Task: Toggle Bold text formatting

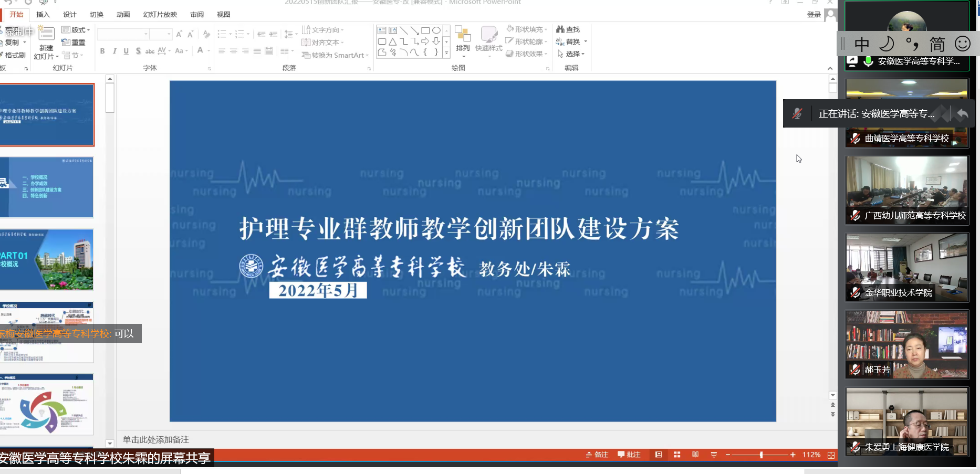Action: (x=102, y=51)
